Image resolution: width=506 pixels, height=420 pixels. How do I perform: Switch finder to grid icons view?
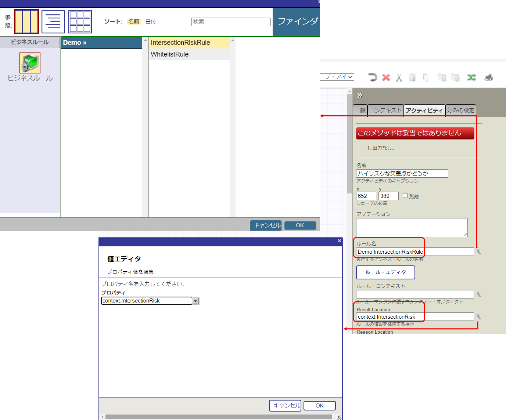[80, 22]
